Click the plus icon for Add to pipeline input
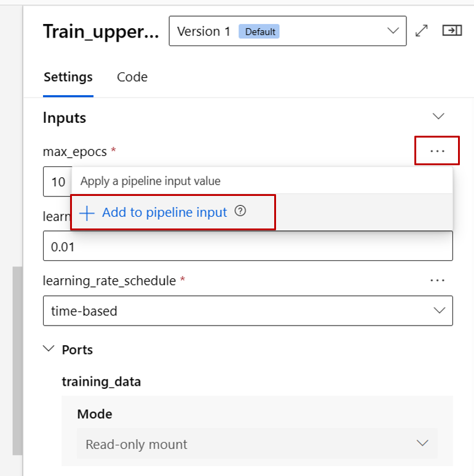Viewport: 474px width, 476px height. click(x=87, y=213)
